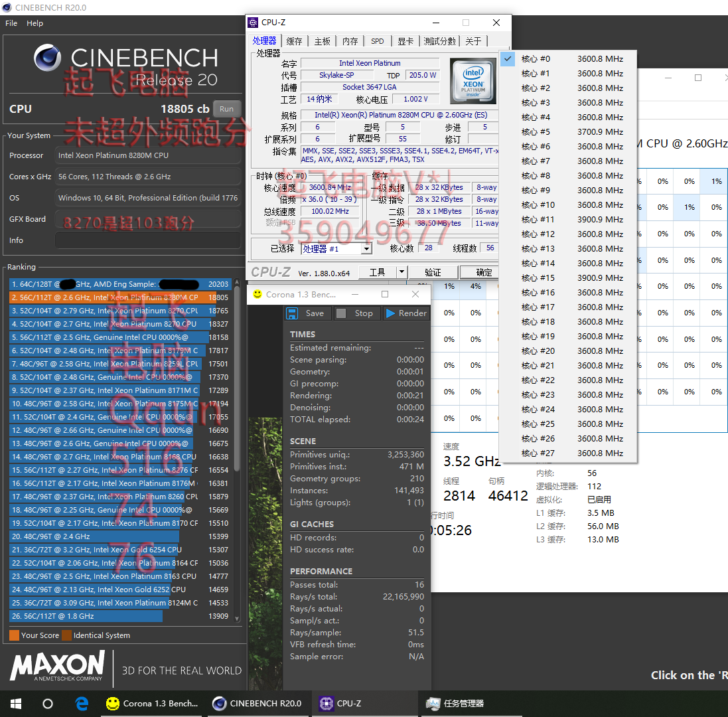This screenshot has width=728, height=717.
Task: Click the 3.52 GHz speed value in Task Manager
Action: coord(471,461)
